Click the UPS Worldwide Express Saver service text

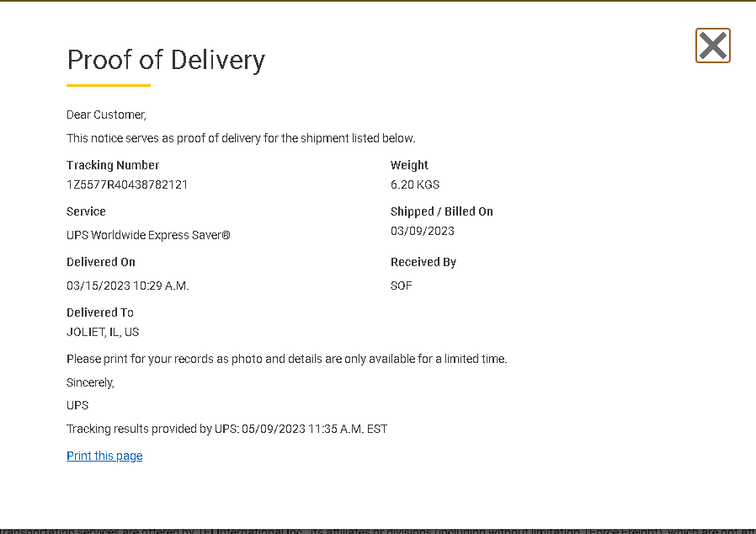click(148, 235)
